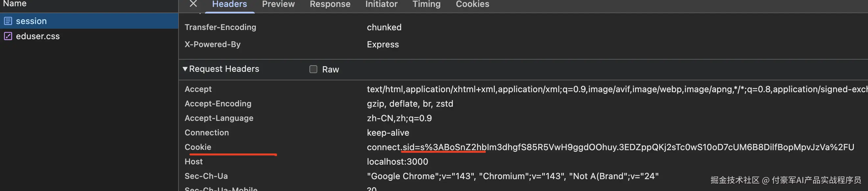Click the X-Powered-By header name
Viewport: 868px width, 191px height.
(x=213, y=44)
